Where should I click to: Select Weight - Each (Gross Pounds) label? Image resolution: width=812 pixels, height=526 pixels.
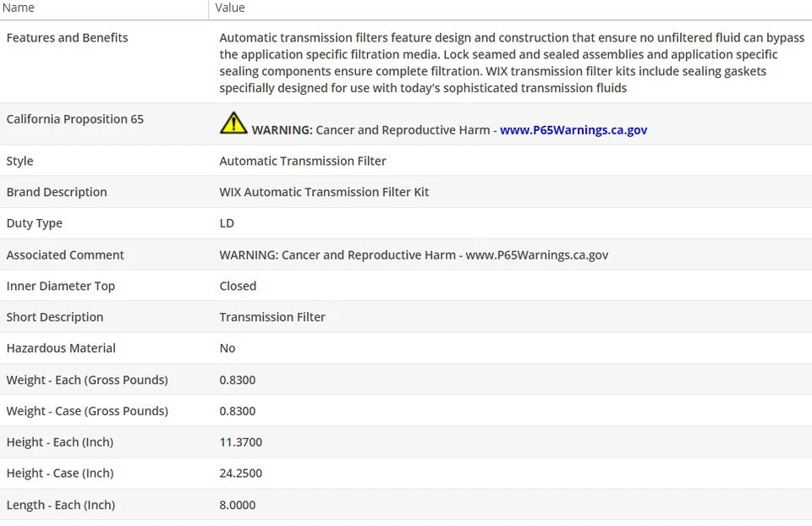click(87, 380)
